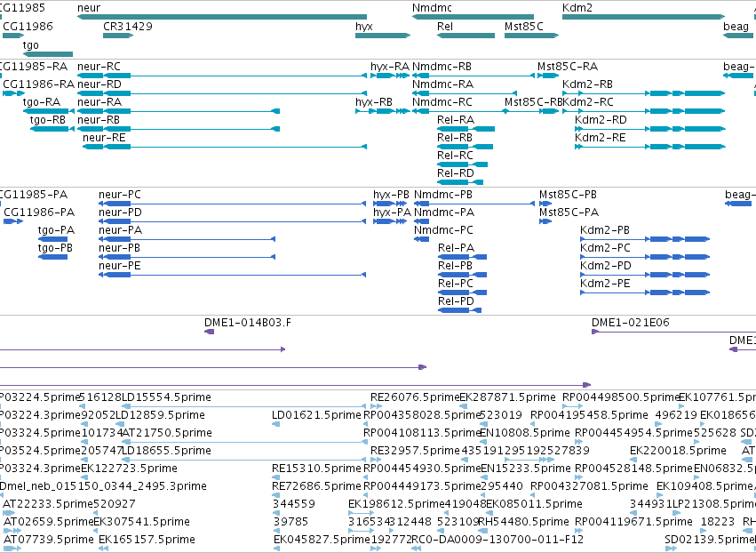Select the Mst85C-RA transcript label
Viewport: 756px width, 553px height.
point(568,66)
